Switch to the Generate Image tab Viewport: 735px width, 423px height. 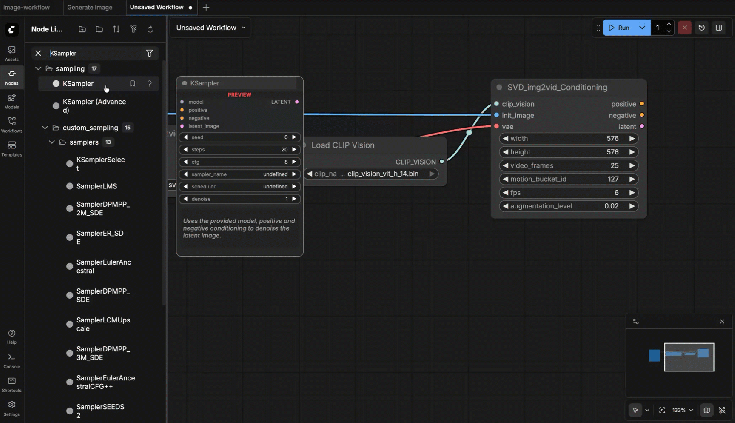(88, 7)
